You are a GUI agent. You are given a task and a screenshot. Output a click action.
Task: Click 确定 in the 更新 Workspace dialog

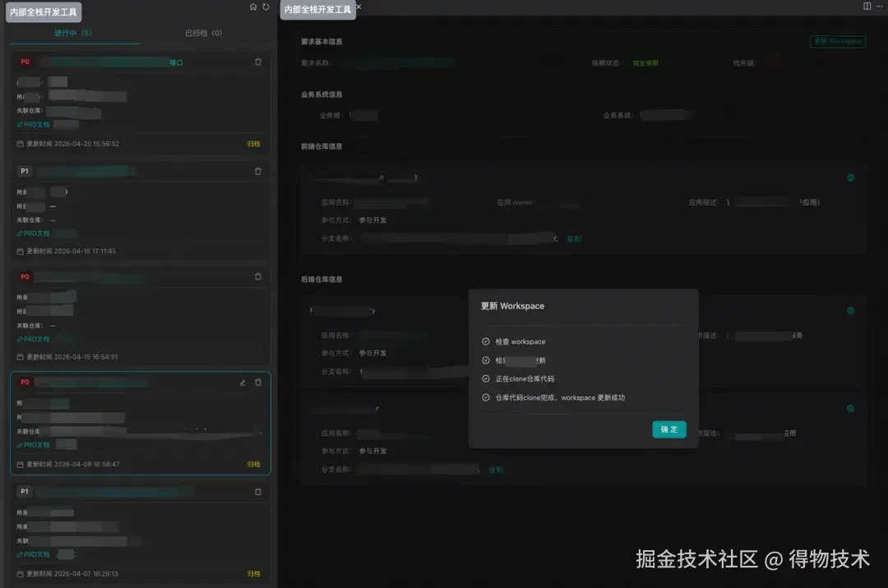tap(668, 429)
